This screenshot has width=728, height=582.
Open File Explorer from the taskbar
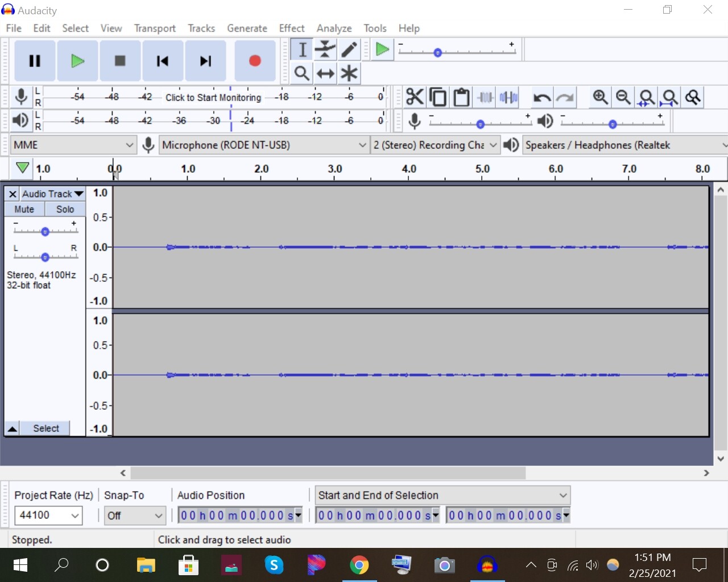point(146,565)
